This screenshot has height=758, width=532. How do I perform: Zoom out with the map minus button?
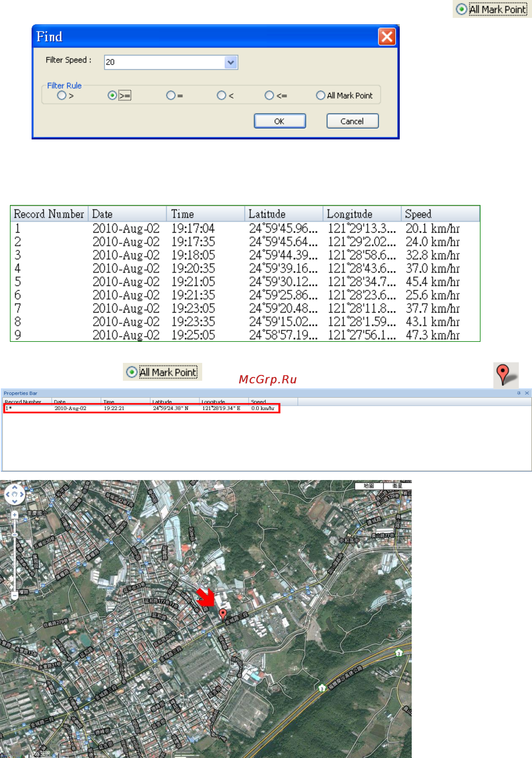pyautogui.click(x=15, y=595)
